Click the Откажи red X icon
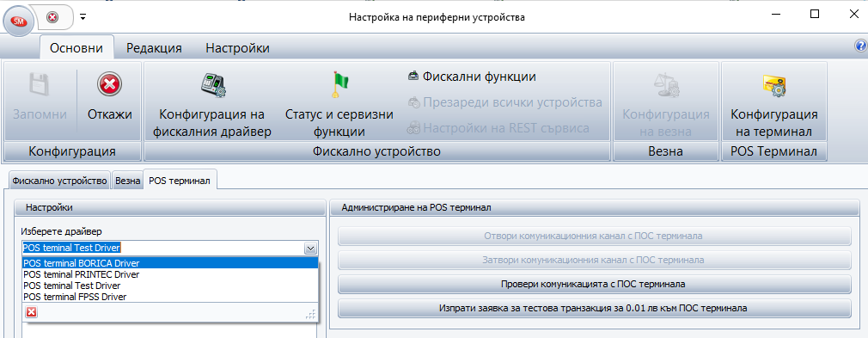The image size is (868, 338). tap(110, 85)
